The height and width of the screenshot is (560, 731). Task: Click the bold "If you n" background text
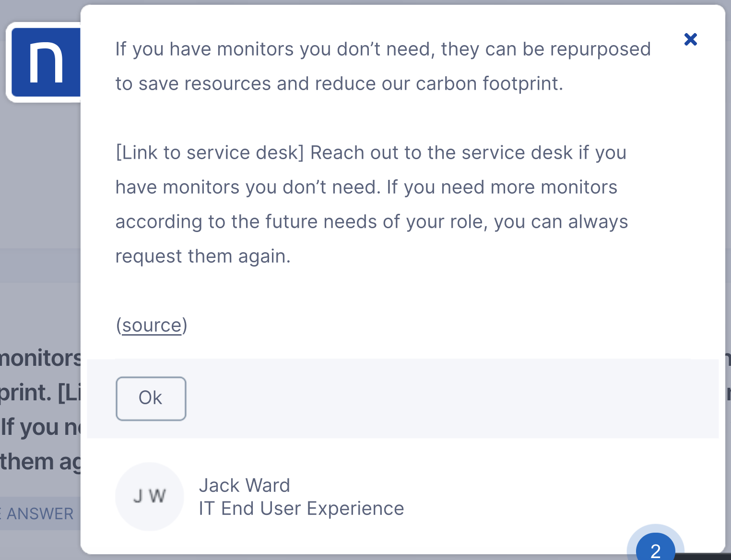(41, 428)
